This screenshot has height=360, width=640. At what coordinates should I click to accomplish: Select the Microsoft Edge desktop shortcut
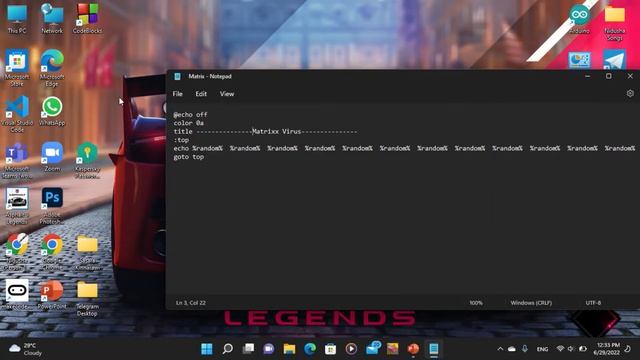pyautogui.click(x=52, y=68)
